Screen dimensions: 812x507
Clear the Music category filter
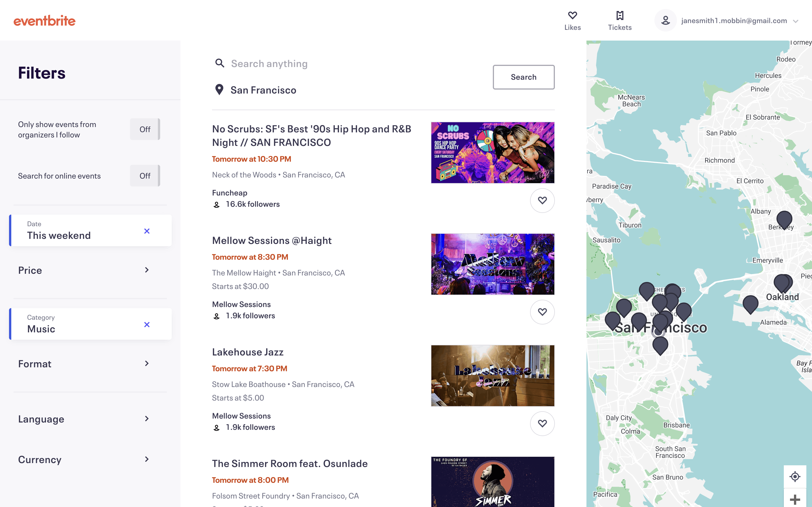(147, 324)
